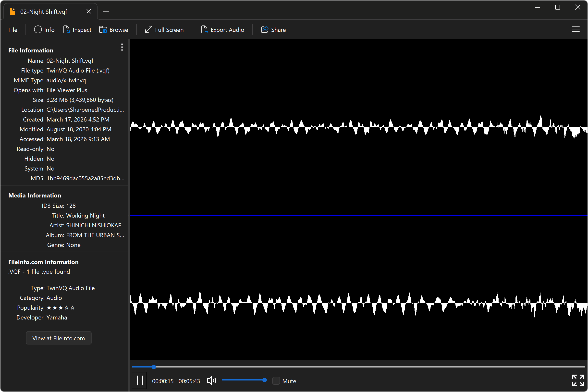Click the sidebar splitter handle
588x392 pixels.
click(129, 215)
